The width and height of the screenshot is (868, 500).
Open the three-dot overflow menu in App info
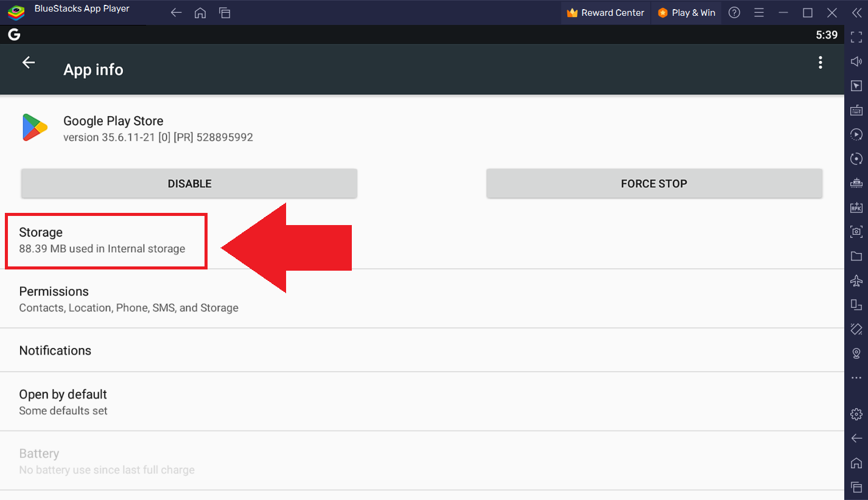pyautogui.click(x=821, y=62)
